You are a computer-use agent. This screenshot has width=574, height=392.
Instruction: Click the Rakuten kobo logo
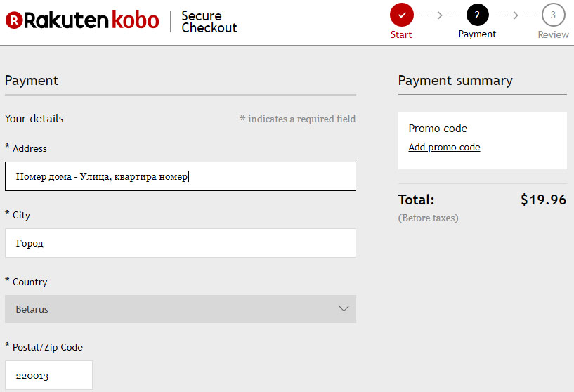[x=81, y=21]
